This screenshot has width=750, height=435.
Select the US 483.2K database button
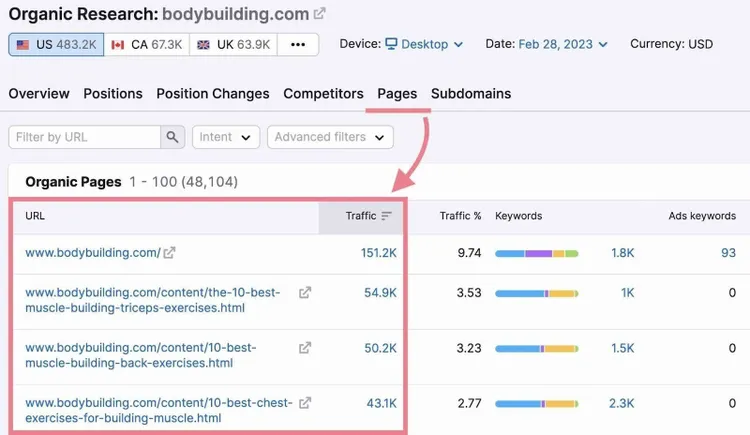click(x=56, y=45)
